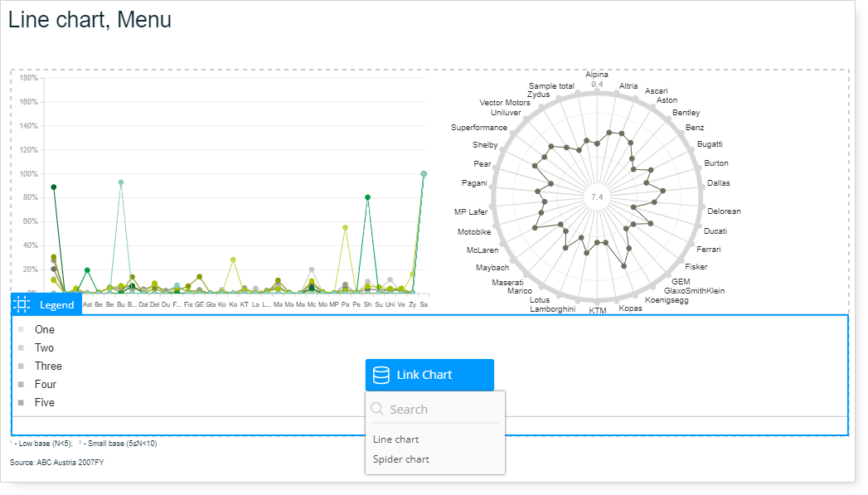Open the Link Chart button

[x=429, y=375]
